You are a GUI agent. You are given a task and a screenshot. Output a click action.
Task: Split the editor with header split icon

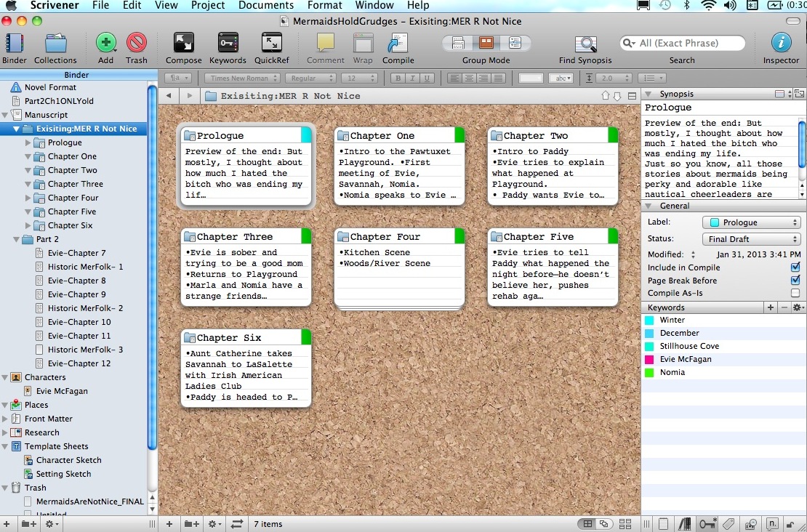point(633,96)
